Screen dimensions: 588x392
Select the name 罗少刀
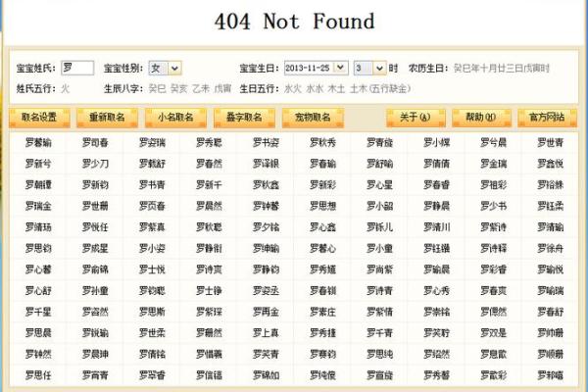(95, 164)
